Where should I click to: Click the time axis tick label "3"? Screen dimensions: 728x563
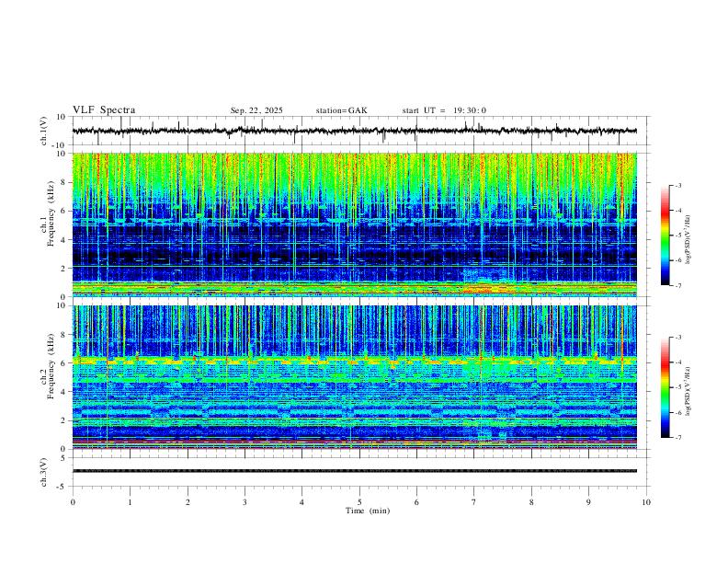[x=245, y=502]
